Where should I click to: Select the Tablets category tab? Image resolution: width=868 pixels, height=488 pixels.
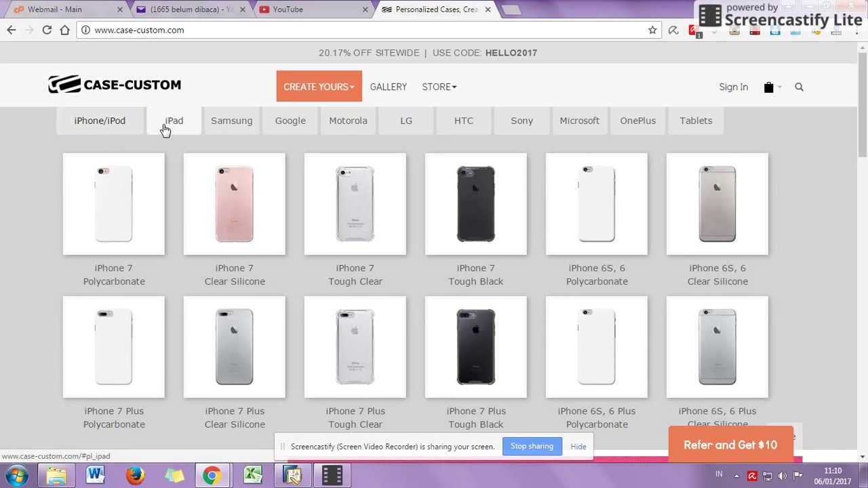[696, 121]
